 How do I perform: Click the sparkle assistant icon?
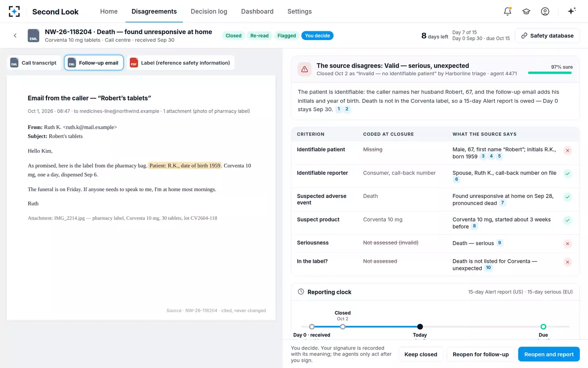(572, 11)
